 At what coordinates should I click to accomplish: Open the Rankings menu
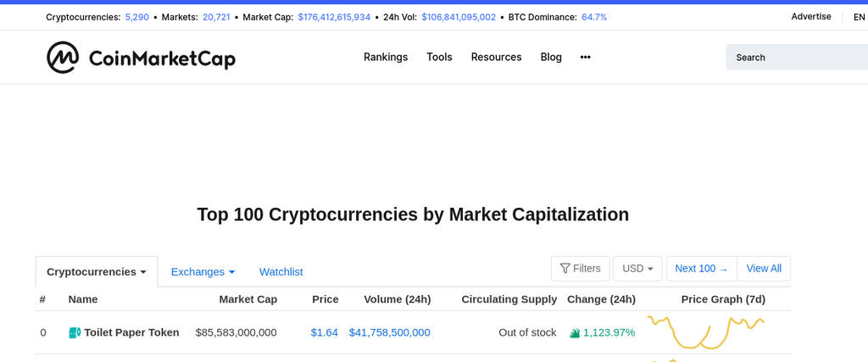[386, 57]
